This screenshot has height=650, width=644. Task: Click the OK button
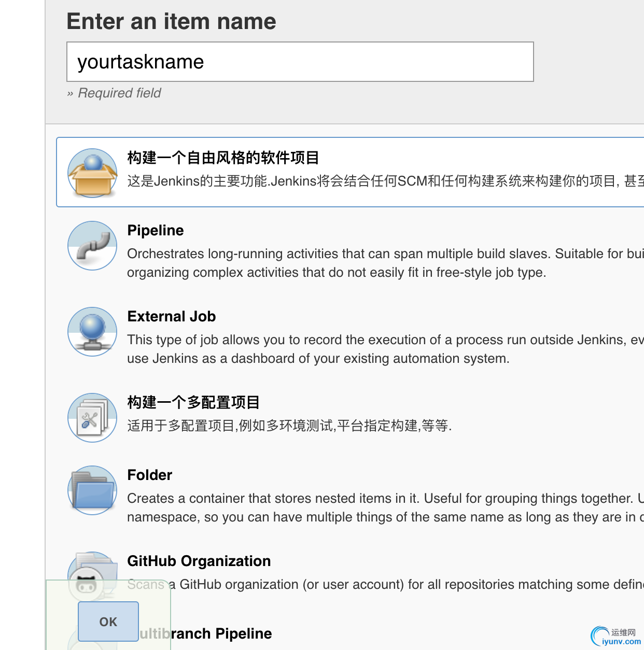(108, 621)
